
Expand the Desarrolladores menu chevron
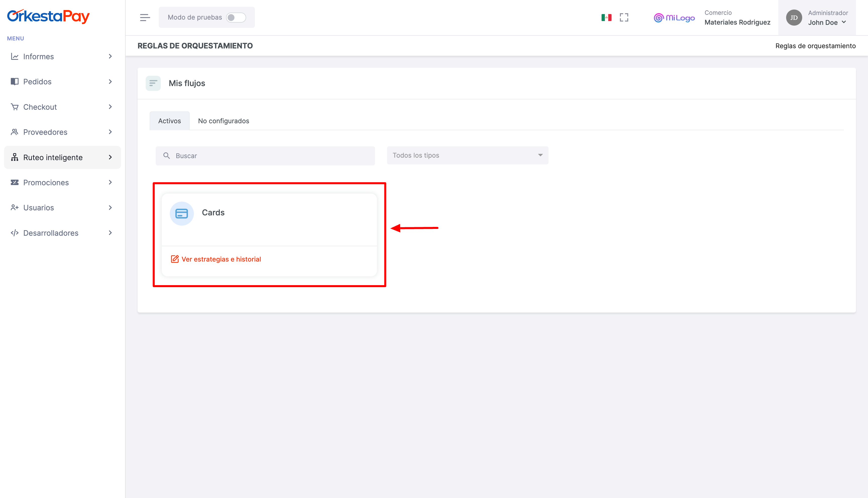click(110, 233)
